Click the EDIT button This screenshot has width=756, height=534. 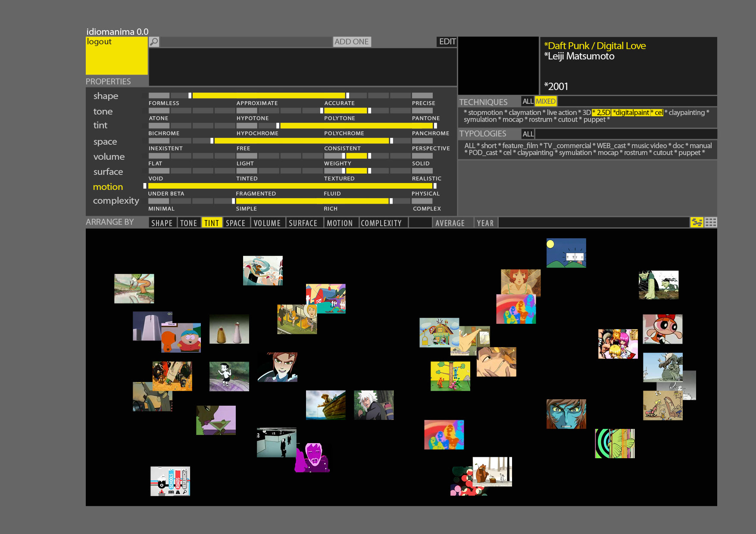tap(447, 42)
